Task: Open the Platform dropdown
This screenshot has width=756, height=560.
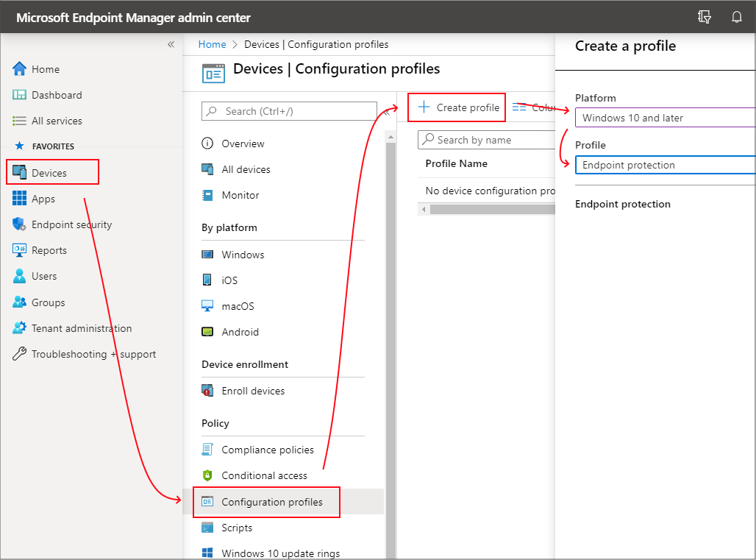Action: [x=665, y=118]
